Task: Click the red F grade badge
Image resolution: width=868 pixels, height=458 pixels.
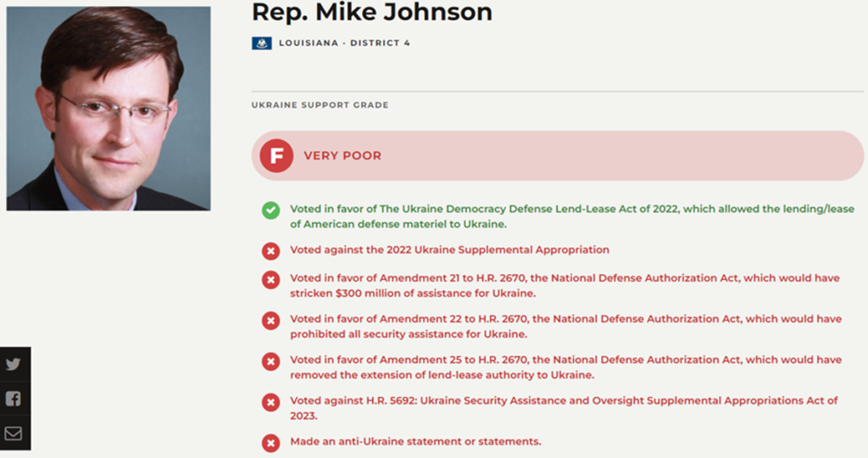Action: 277,155
